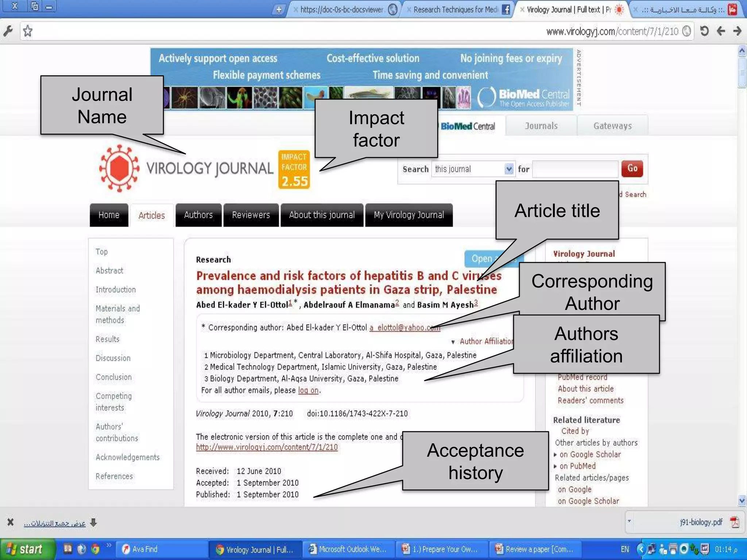Click the Windows start button
This screenshot has height=560, width=747.
click(26, 549)
